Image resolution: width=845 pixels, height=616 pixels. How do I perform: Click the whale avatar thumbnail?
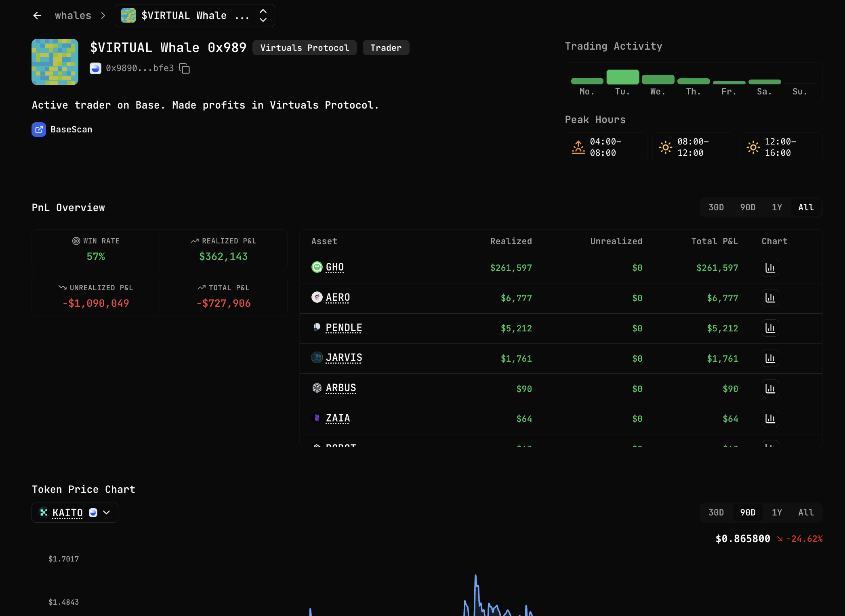click(x=55, y=62)
